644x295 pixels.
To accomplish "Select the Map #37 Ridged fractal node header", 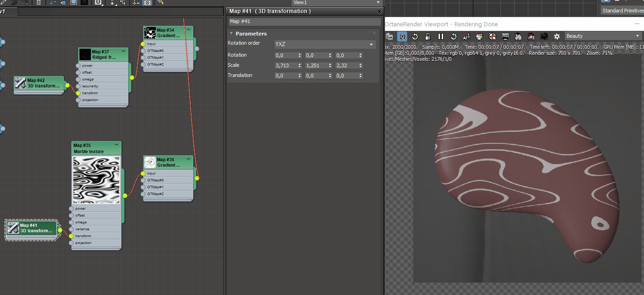I will pos(103,55).
